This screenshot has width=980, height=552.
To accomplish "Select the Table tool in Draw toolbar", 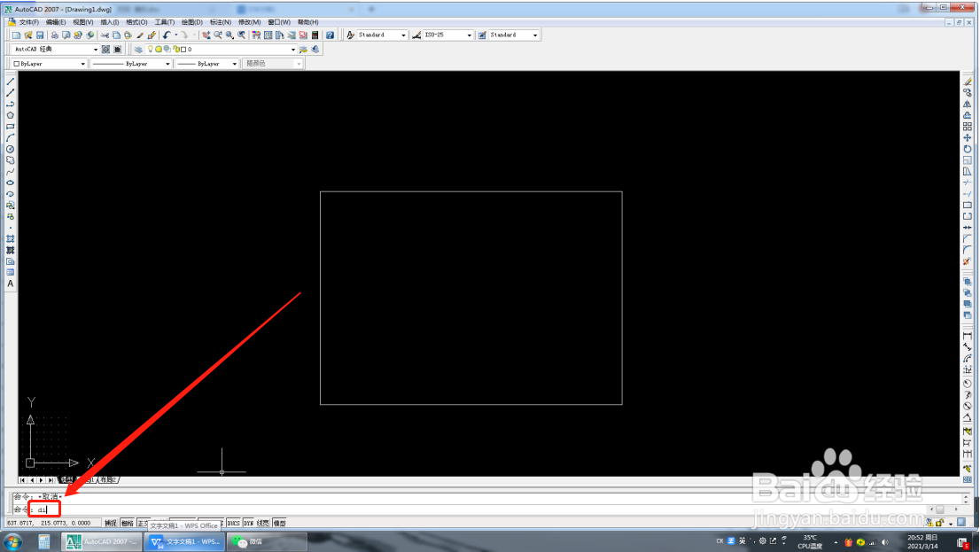I will point(10,273).
